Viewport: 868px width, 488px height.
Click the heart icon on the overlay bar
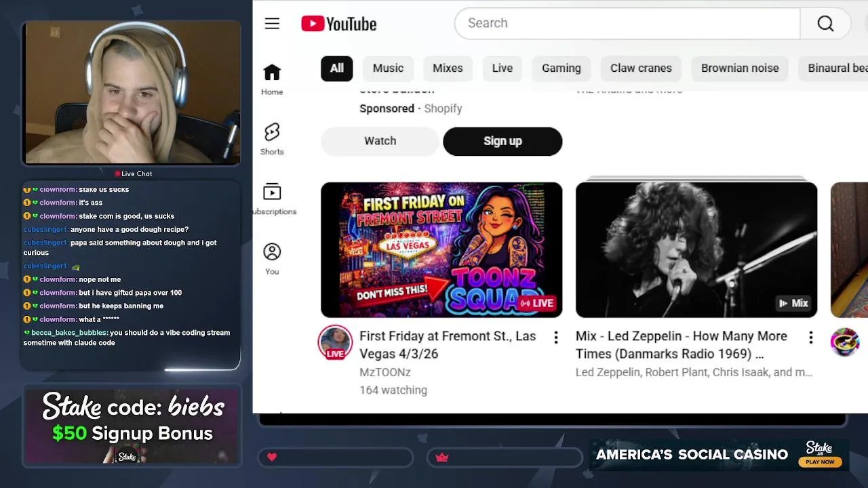[x=272, y=457]
